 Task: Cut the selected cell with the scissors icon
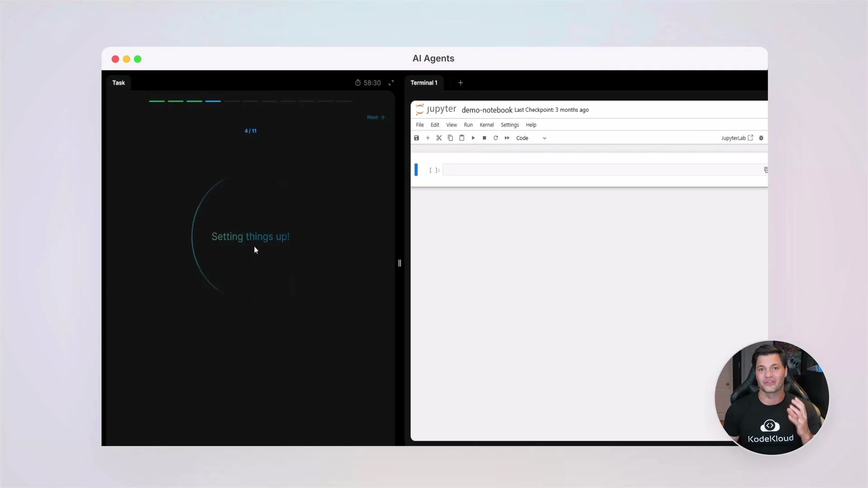(x=439, y=138)
